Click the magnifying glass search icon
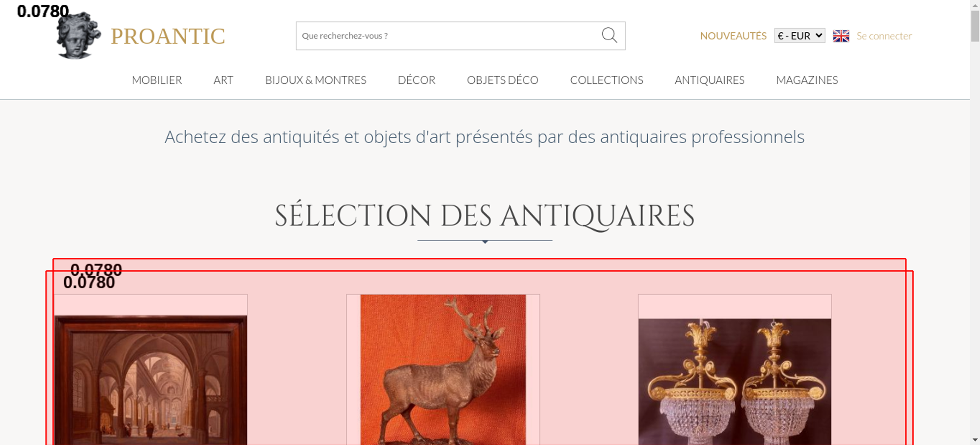 (609, 35)
